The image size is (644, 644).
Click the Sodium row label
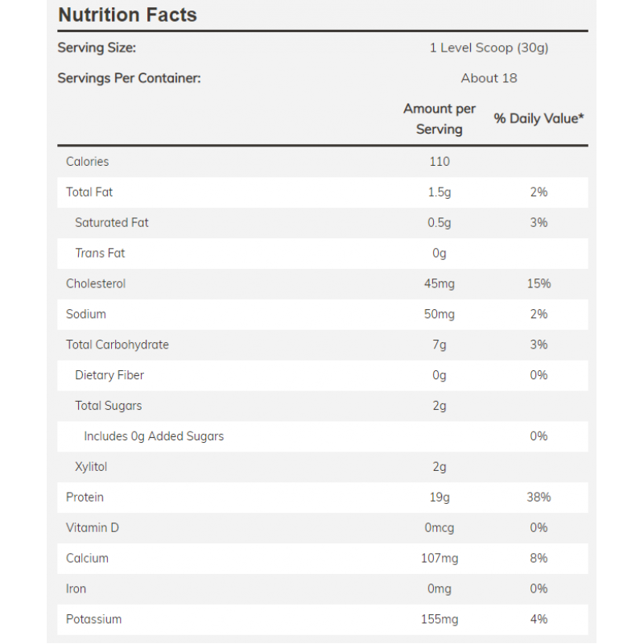coord(86,315)
